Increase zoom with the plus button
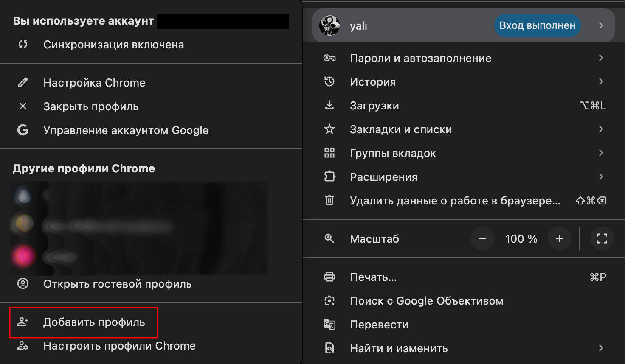This screenshot has width=625, height=364. pos(560,238)
